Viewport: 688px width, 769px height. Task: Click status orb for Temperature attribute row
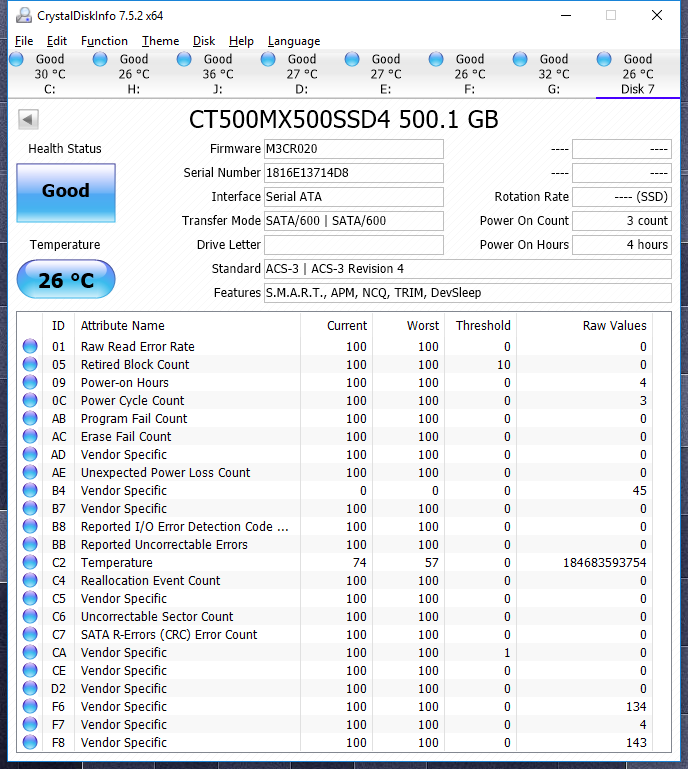point(30,563)
